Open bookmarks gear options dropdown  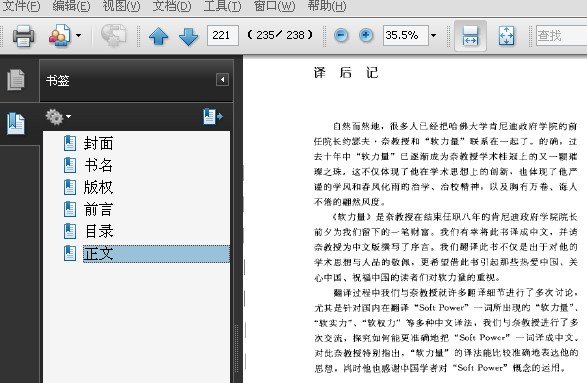(58, 117)
